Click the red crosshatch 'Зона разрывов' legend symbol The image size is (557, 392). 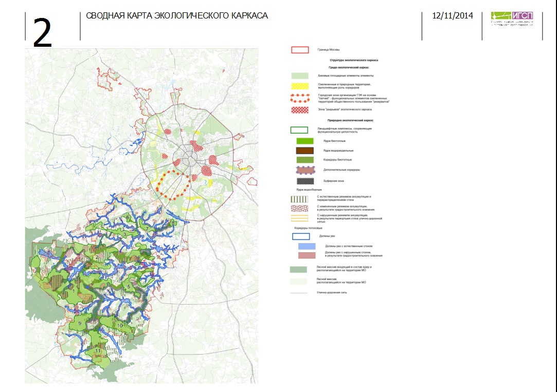(300, 109)
